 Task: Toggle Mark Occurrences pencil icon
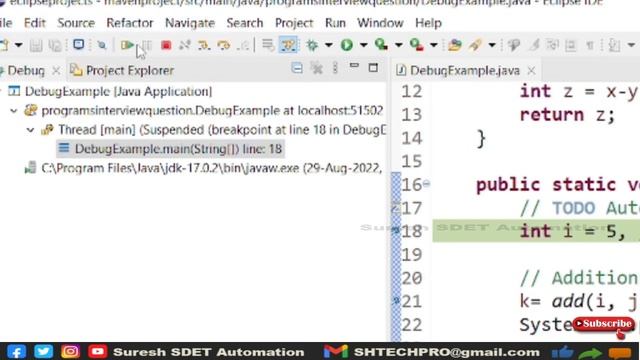(x=534, y=45)
